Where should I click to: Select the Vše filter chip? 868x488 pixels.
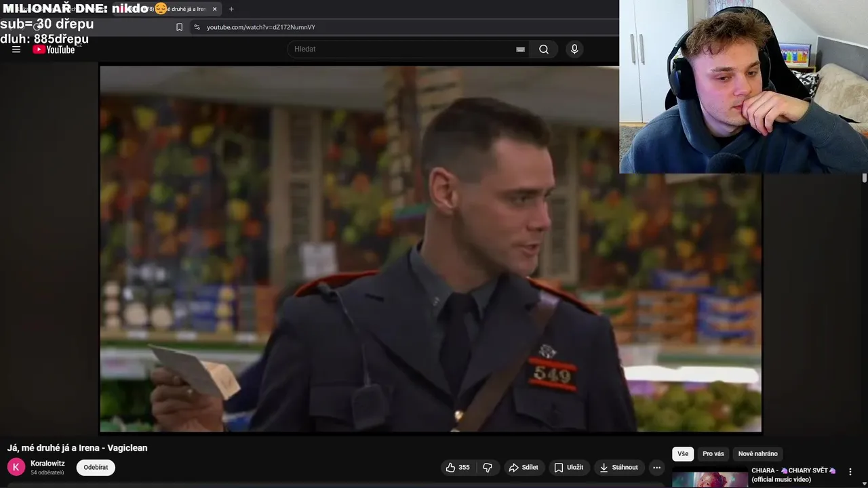683,453
